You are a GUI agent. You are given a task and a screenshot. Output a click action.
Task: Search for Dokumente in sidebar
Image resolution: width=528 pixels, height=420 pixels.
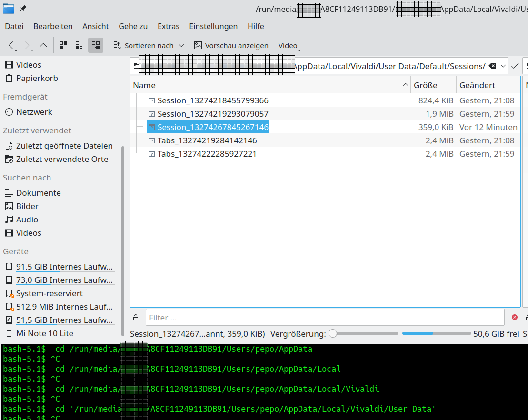click(33, 193)
